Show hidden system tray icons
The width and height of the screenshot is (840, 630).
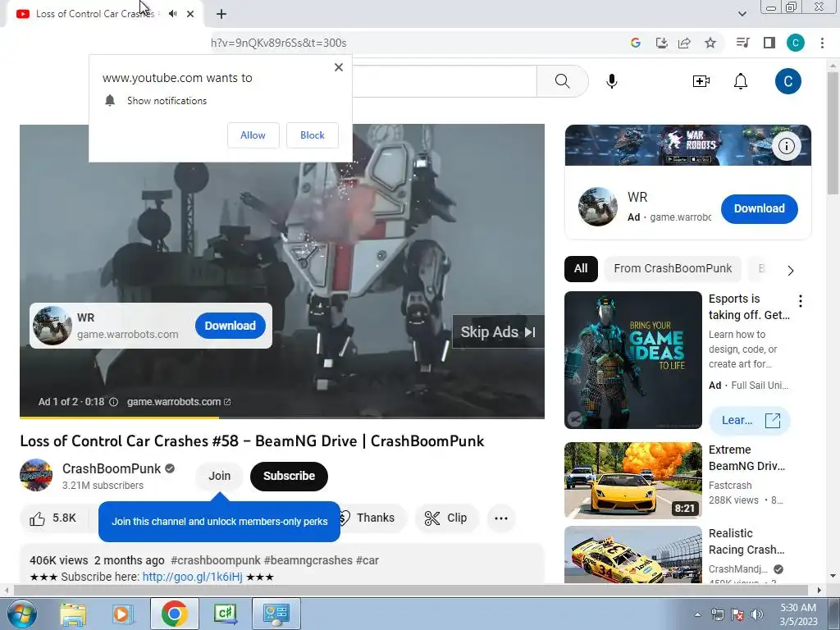pyautogui.click(x=697, y=614)
